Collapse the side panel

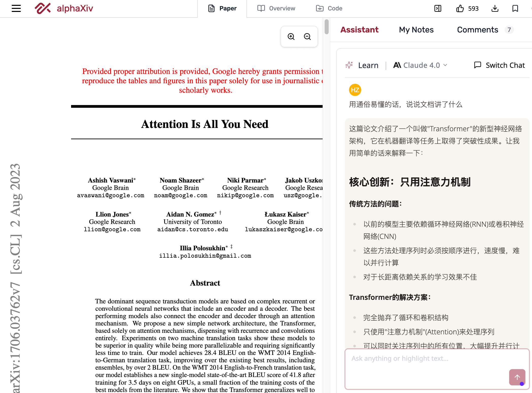438,8
